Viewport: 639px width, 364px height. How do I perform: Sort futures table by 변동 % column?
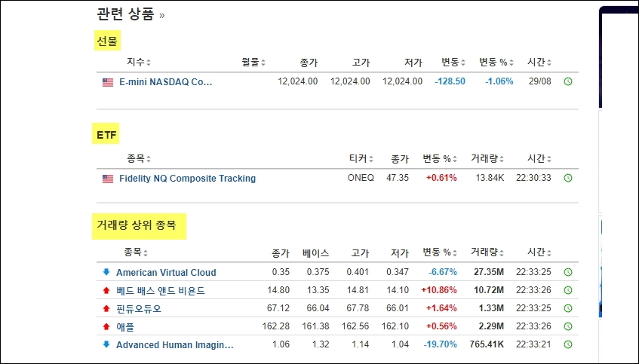click(496, 63)
